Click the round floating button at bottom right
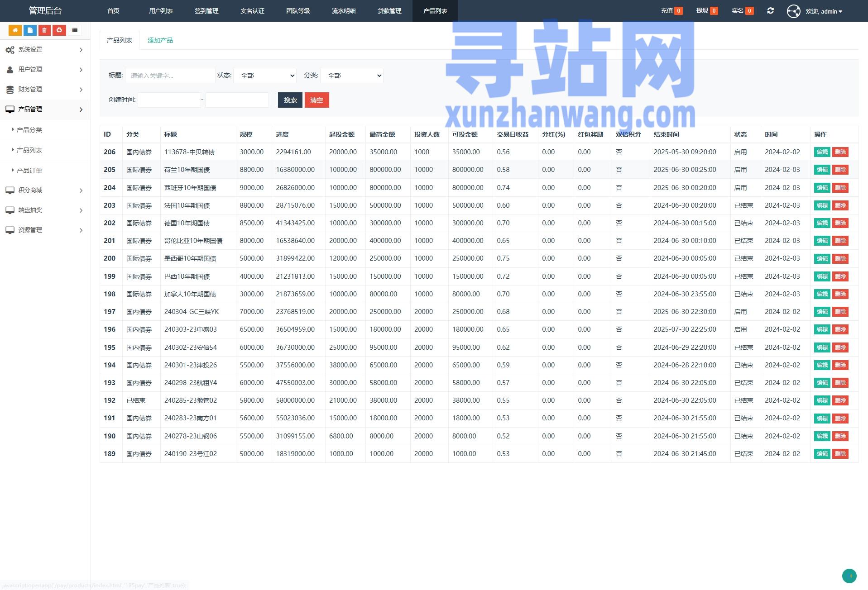 click(849, 576)
